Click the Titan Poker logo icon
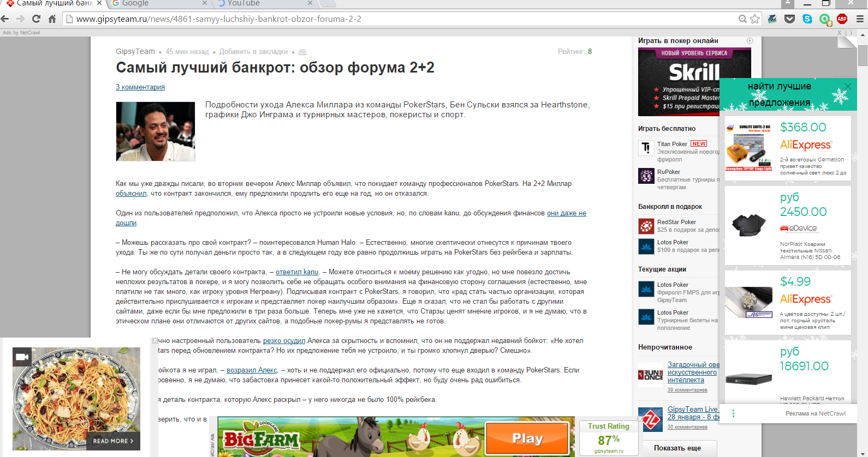Screen dimensions: 868x457 coord(646,148)
